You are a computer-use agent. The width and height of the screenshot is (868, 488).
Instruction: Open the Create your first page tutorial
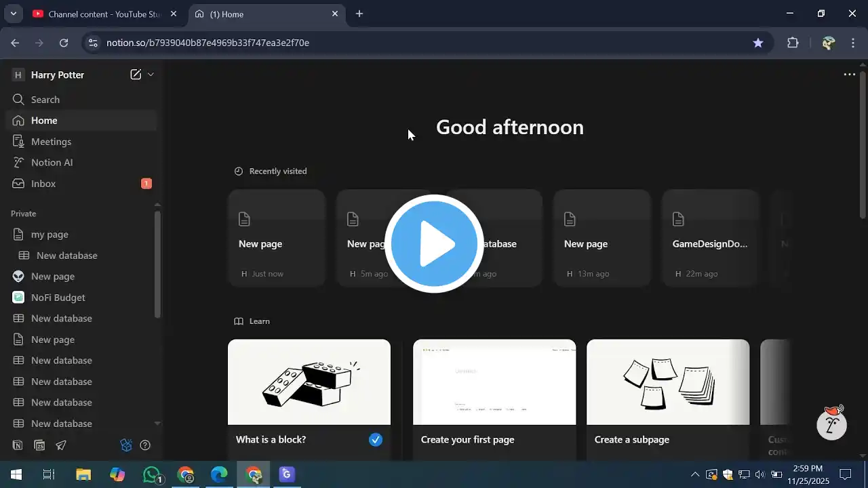[x=494, y=400]
